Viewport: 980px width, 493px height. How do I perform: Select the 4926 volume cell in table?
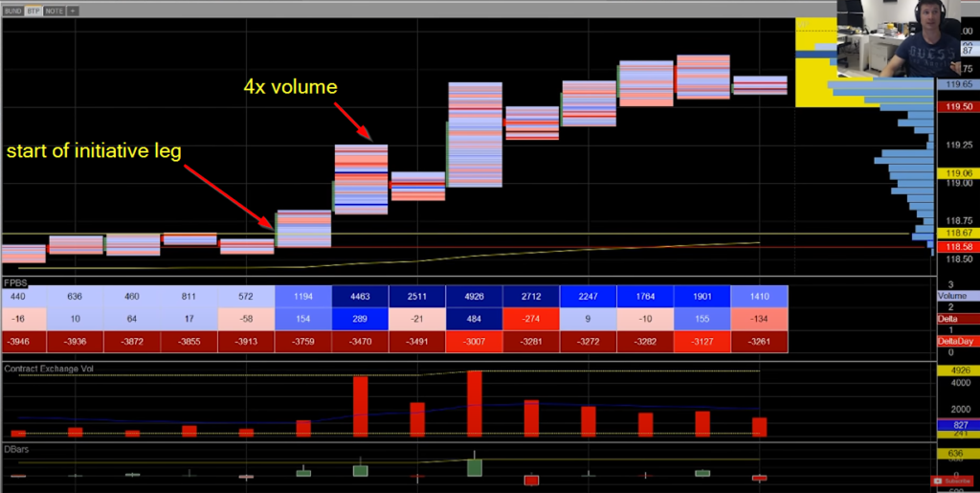[x=475, y=298]
